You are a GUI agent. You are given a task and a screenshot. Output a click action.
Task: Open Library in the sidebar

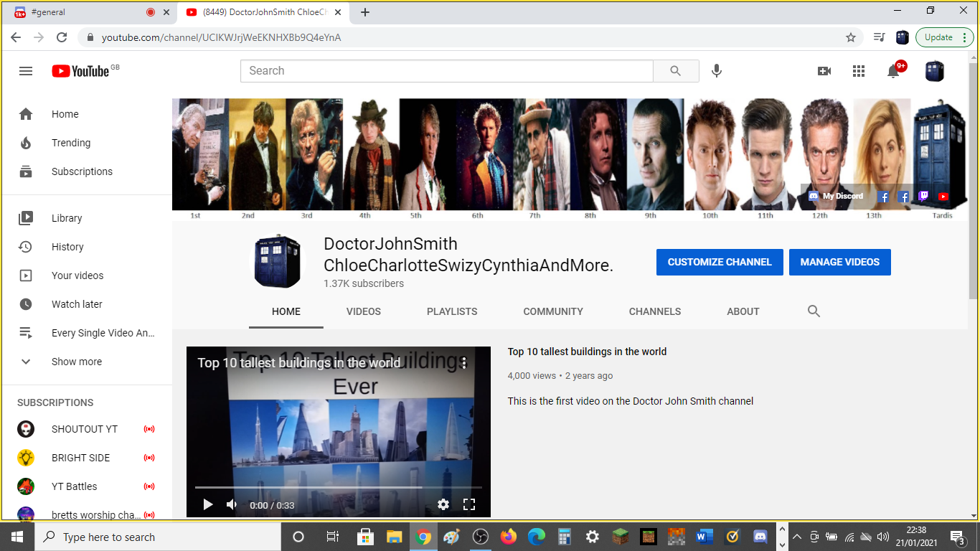point(86,218)
